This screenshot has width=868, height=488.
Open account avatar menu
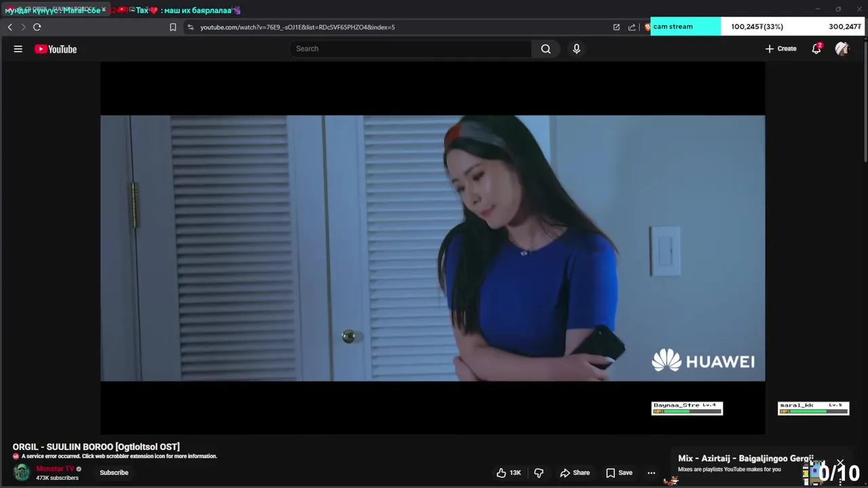click(842, 49)
